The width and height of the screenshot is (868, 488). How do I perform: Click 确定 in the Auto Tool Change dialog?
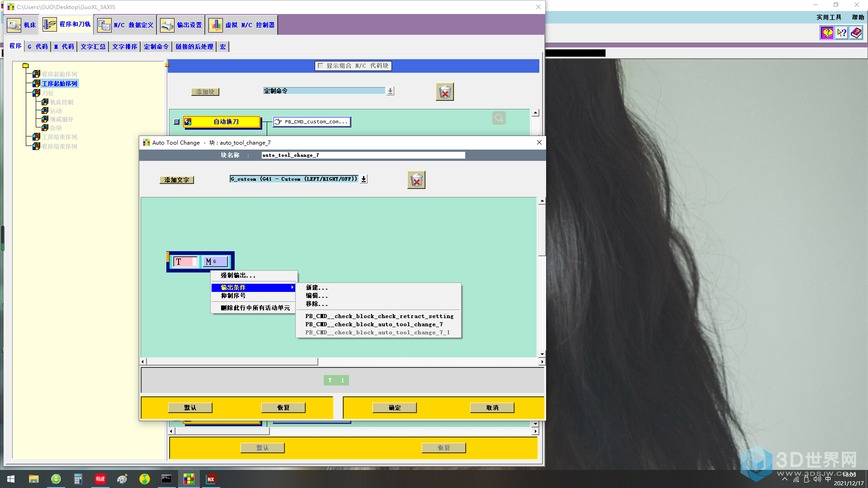click(395, 408)
